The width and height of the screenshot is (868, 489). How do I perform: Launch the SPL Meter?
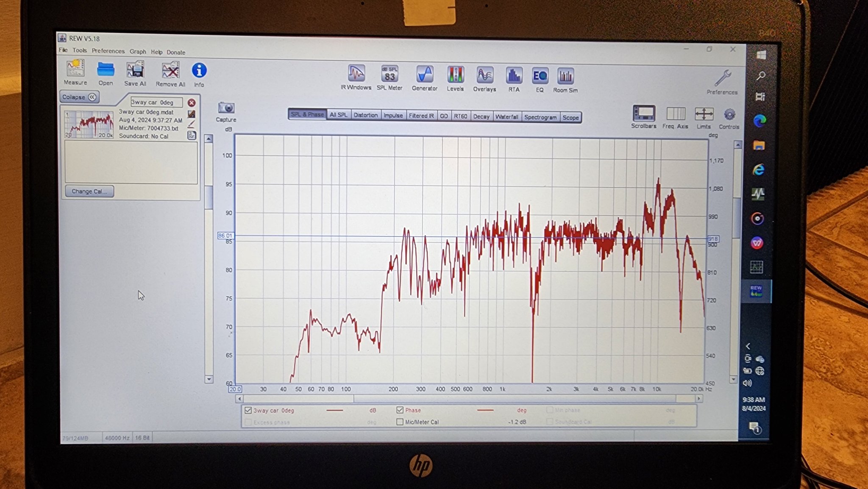[x=389, y=78]
